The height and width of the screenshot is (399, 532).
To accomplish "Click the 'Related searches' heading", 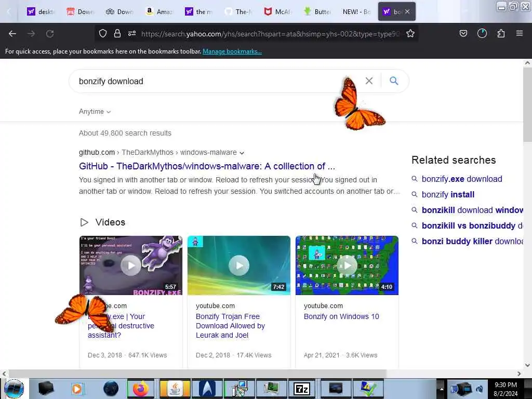I will point(454,160).
